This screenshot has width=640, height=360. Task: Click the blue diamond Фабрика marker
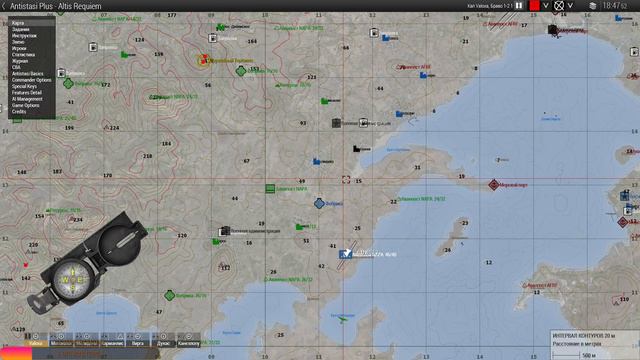point(319,203)
